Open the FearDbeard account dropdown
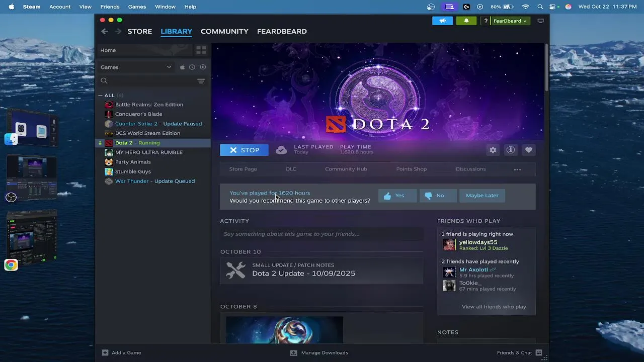Image resolution: width=644 pixels, height=362 pixels. [x=510, y=21]
